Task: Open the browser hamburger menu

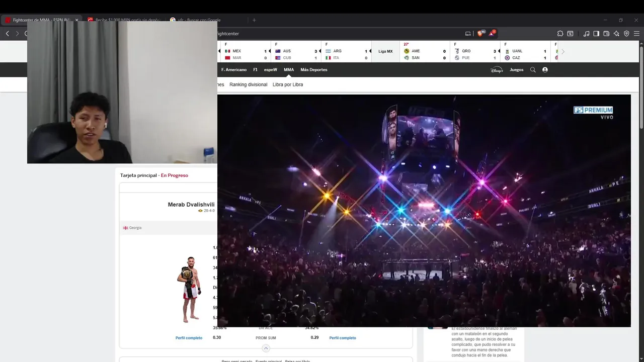Action: 636,34
